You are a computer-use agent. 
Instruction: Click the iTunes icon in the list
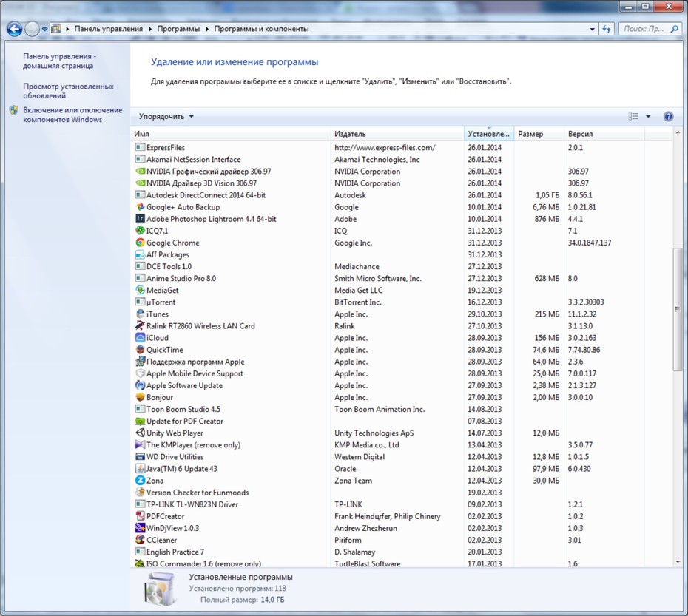(x=140, y=314)
